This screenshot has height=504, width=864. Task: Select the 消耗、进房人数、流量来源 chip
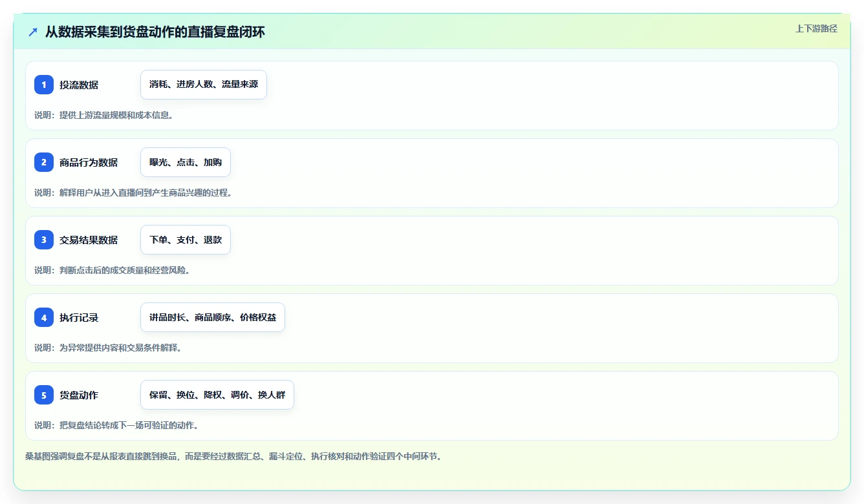pyautogui.click(x=204, y=85)
